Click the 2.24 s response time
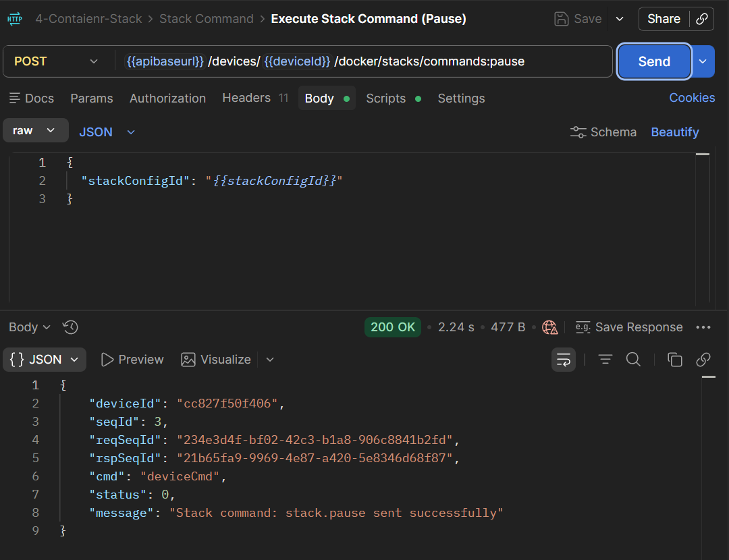 click(x=456, y=327)
